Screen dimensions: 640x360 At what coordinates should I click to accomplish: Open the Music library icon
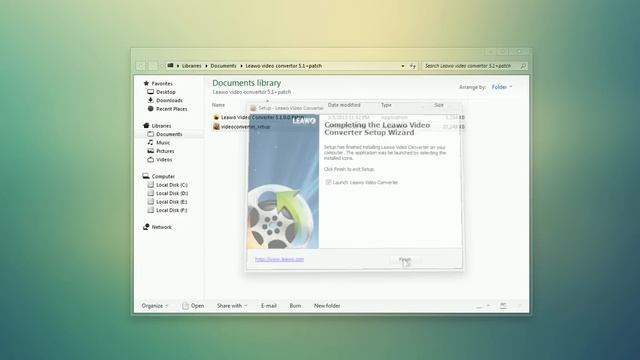click(151, 142)
